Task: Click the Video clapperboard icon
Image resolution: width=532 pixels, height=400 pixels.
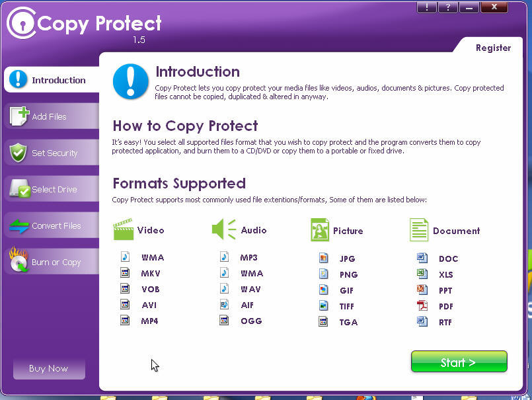Action: pos(123,229)
